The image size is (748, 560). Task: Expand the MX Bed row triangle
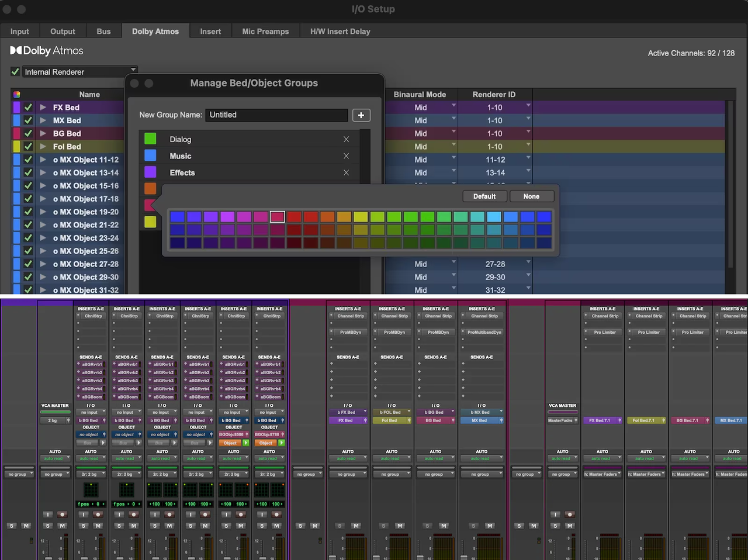43,120
